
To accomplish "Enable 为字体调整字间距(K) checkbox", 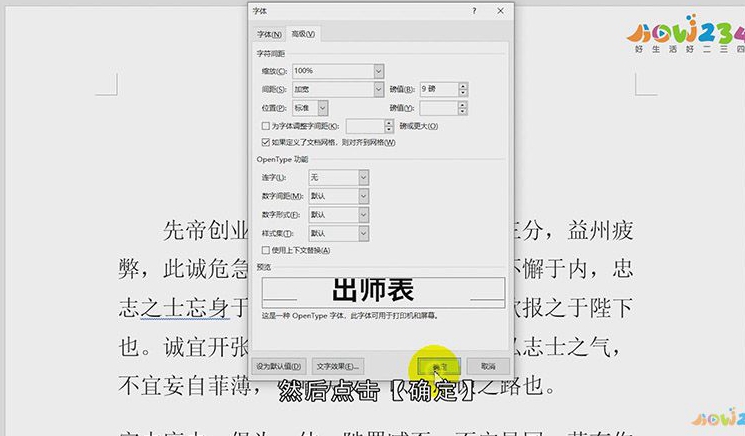I will point(266,126).
